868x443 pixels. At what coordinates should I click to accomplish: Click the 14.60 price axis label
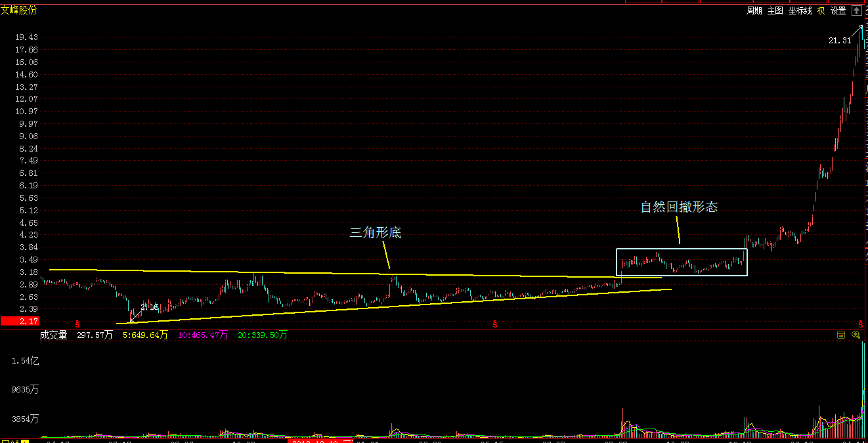[x=28, y=75]
